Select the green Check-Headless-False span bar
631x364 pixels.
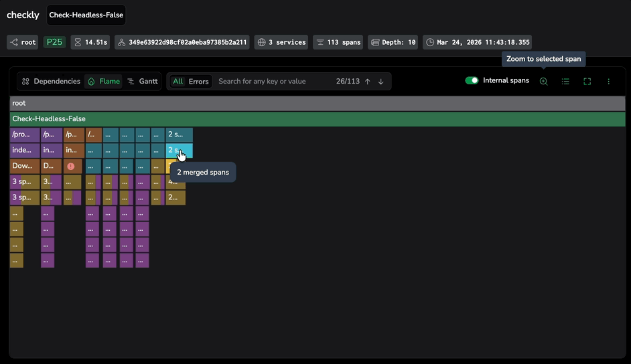pos(318,119)
